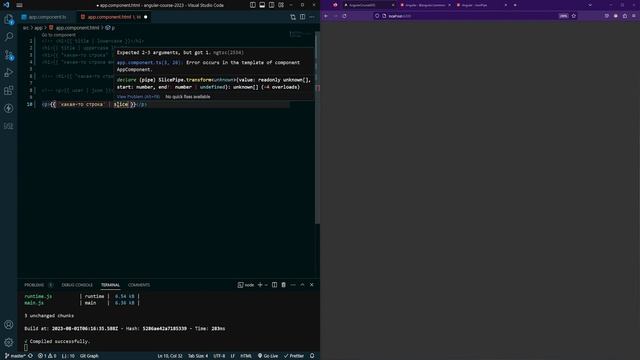
Task: Open the compare changes icon in the editor toolbar
Action: tap(293, 17)
